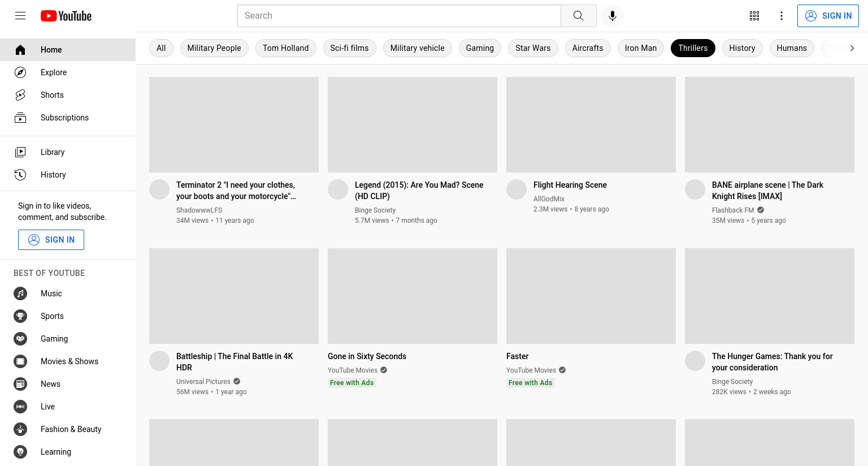Open Faster movie thumbnail
The image size is (868, 466).
[591, 296]
